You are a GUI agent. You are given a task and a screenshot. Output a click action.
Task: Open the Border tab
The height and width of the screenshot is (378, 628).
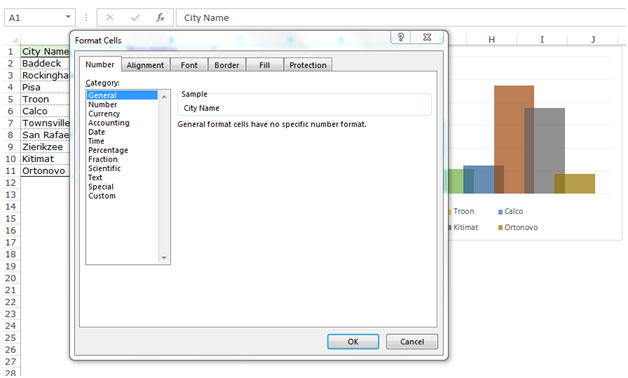[x=227, y=65]
